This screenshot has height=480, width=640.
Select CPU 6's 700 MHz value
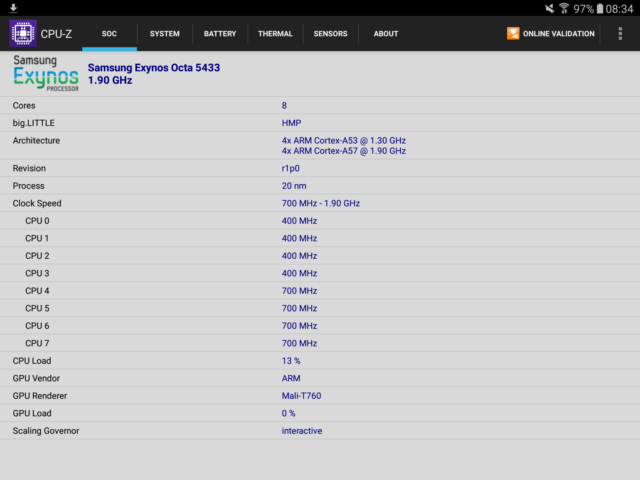(x=299, y=326)
